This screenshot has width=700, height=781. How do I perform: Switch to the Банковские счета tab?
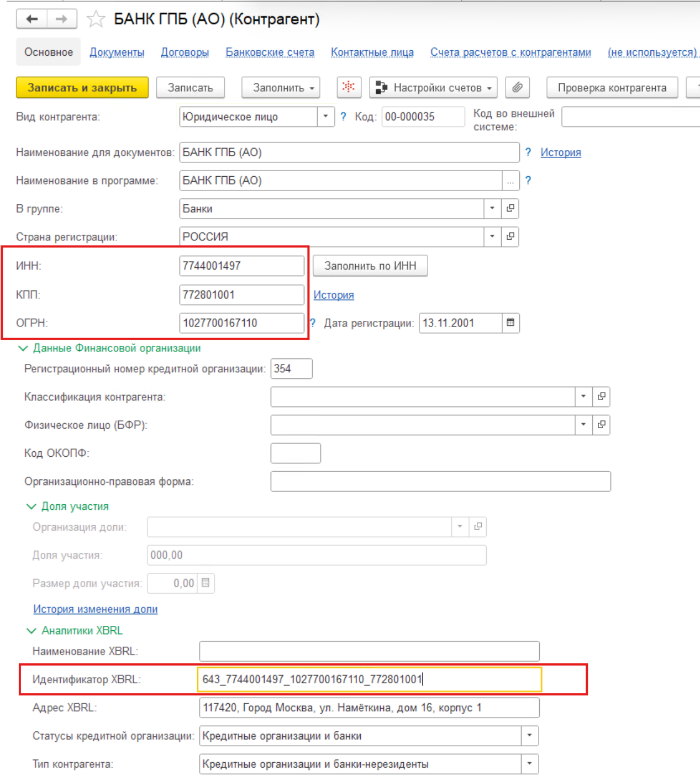click(x=270, y=52)
